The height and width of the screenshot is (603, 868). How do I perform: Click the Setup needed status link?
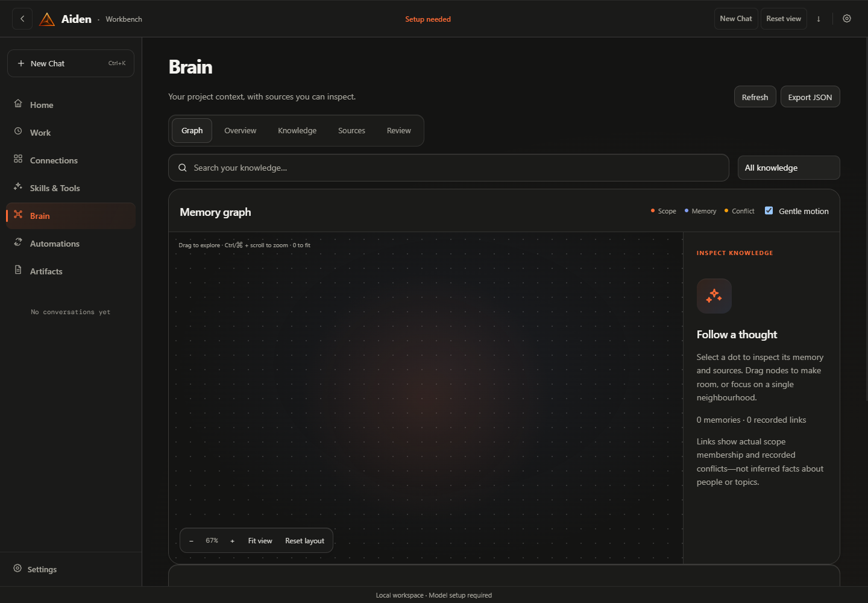click(x=428, y=19)
